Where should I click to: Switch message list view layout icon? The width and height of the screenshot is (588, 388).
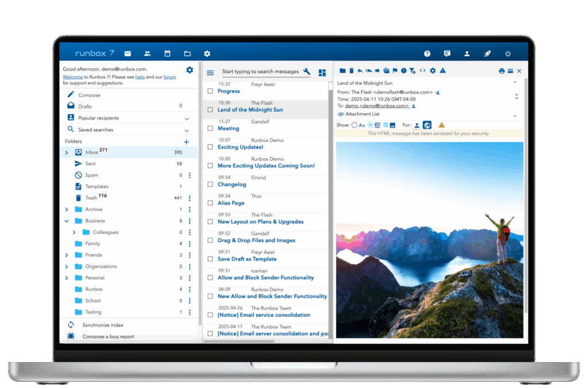(322, 73)
